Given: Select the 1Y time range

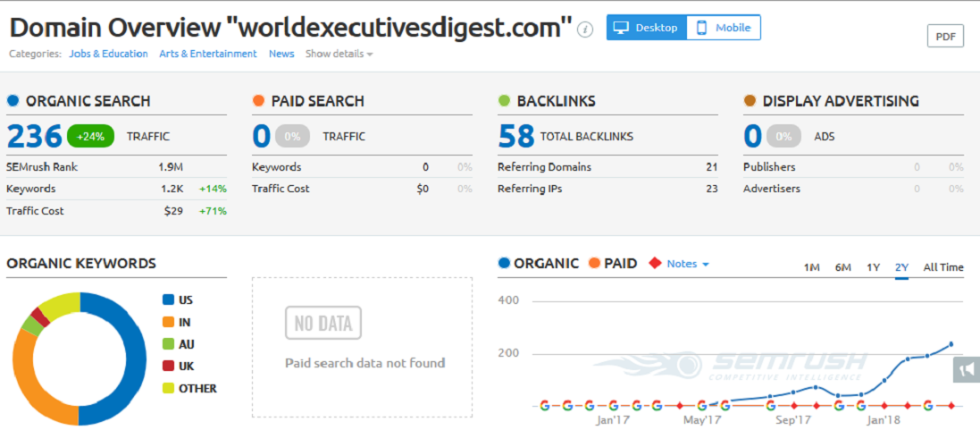Looking at the screenshot, I should pyautogui.click(x=873, y=267).
